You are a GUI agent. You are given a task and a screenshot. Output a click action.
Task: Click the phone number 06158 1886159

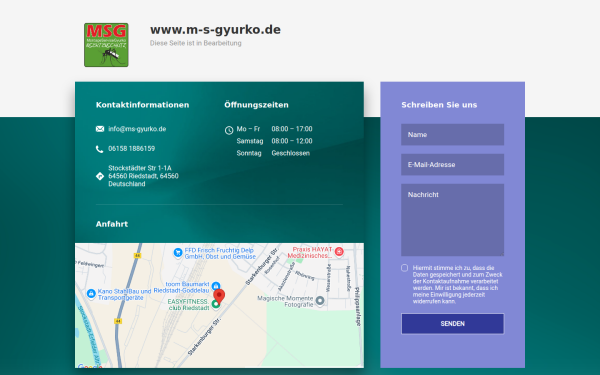point(132,148)
